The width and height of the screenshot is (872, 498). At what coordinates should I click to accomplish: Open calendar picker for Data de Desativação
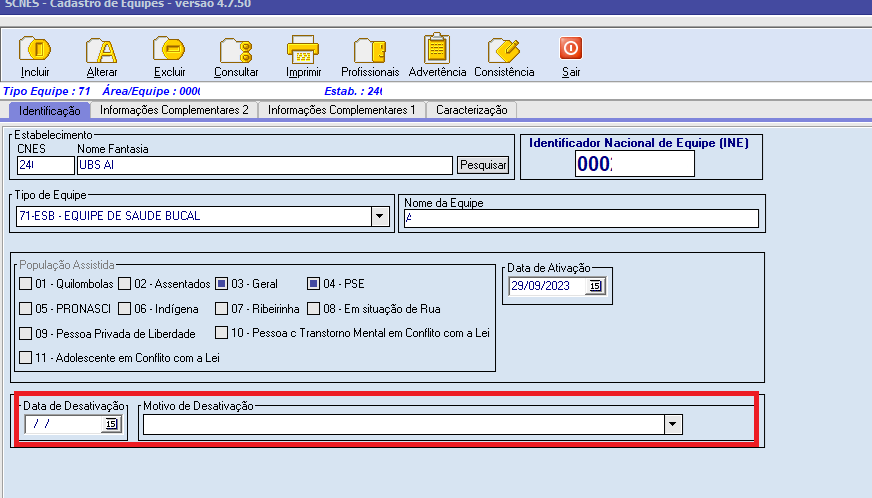(x=111, y=425)
